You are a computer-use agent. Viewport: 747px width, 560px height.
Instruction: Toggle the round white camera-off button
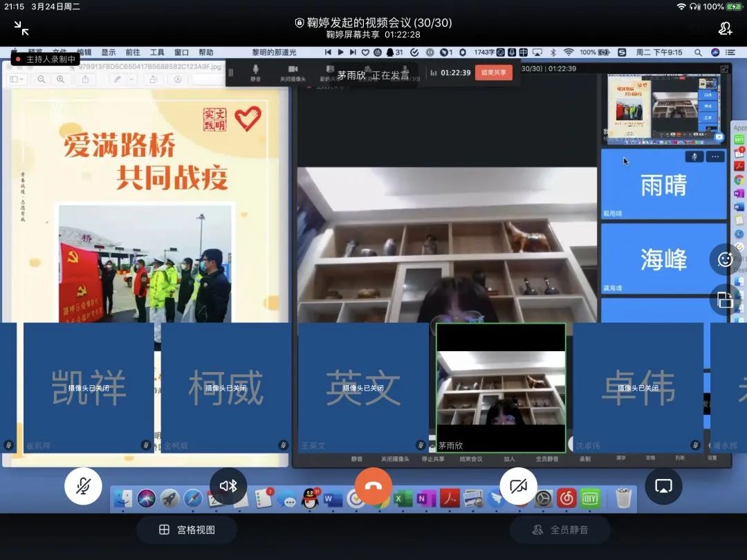point(518,486)
